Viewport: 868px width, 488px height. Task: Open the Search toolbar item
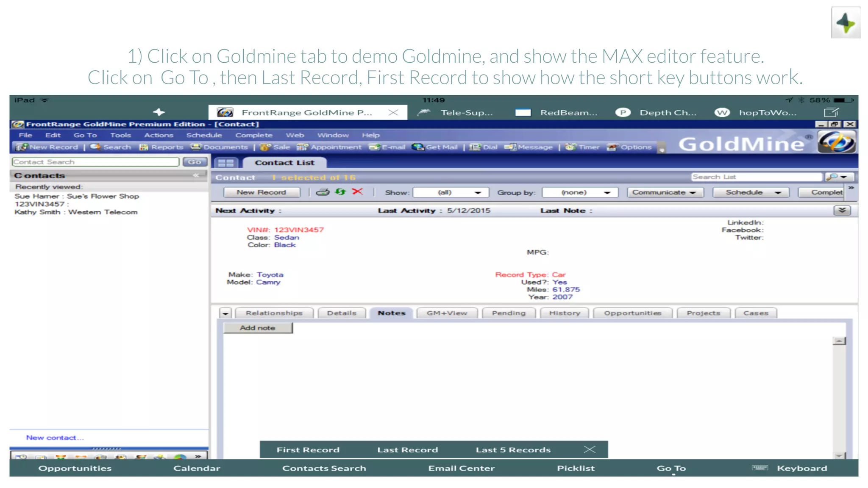pos(110,147)
